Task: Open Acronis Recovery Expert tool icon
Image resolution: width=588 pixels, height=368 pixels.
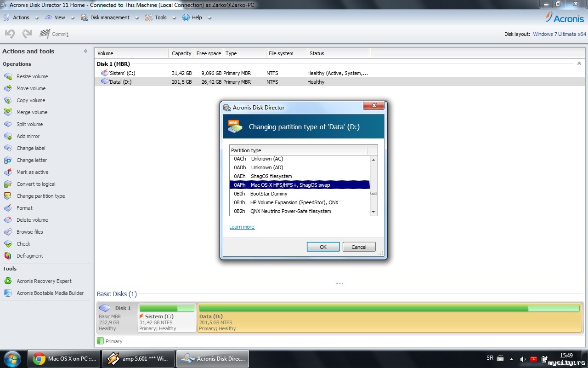Action: (8, 281)
